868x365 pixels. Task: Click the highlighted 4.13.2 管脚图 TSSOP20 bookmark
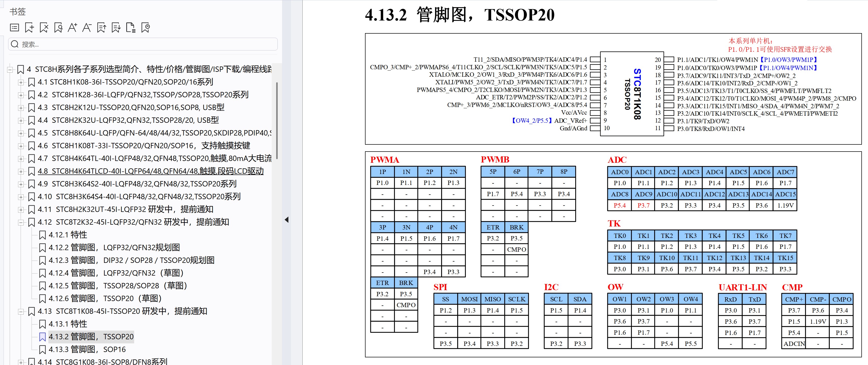[91, 336]
